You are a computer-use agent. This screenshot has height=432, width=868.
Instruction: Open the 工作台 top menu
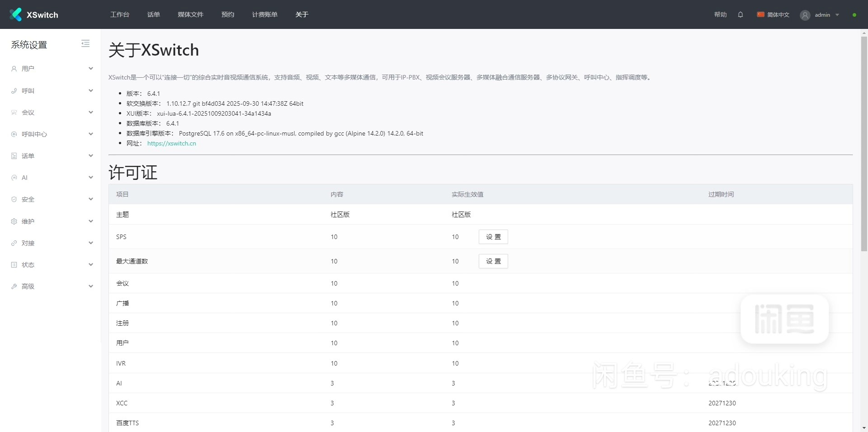(x=120, y=14)
